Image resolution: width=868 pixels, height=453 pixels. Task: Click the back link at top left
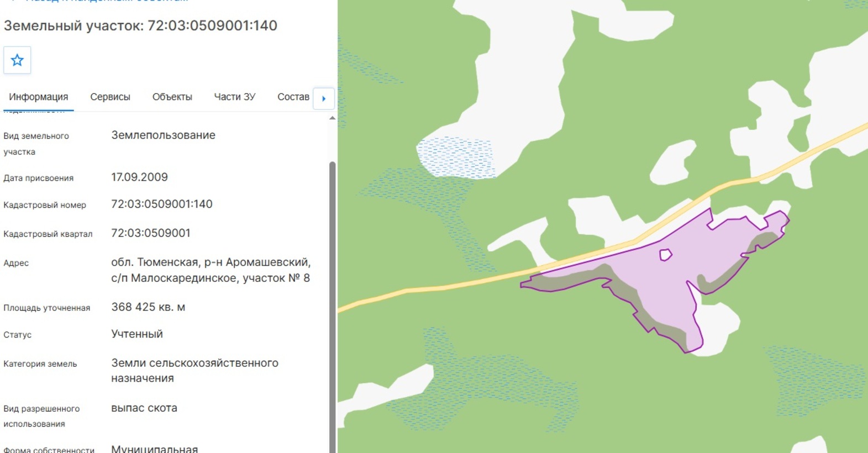pyautogui.click(x=99, y=1)
